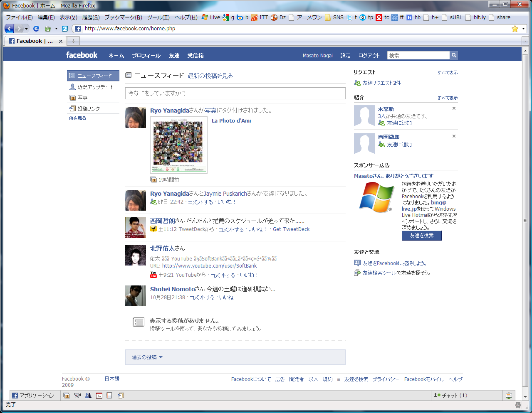Open the Dz bookmark in toolbar
Image resolution: width=532 pixels, height=413 pixels.
pyautogui.click(x=279, y=17)
